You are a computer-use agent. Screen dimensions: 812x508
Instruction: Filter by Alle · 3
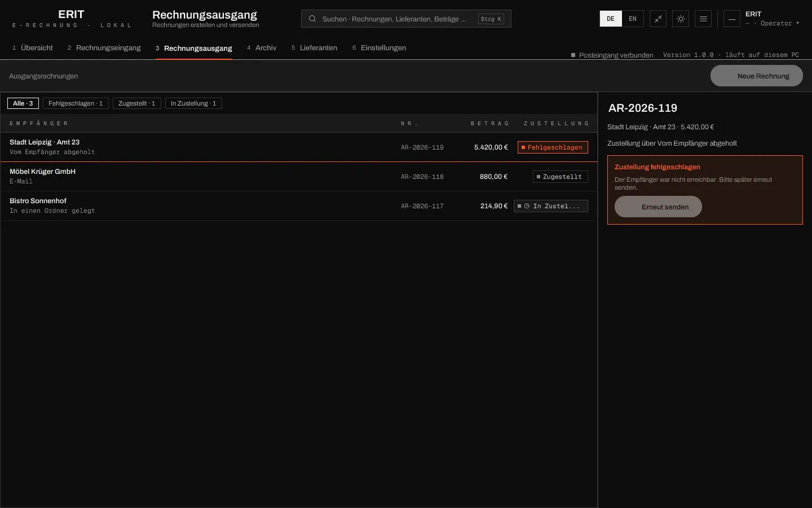coord(23,103)
